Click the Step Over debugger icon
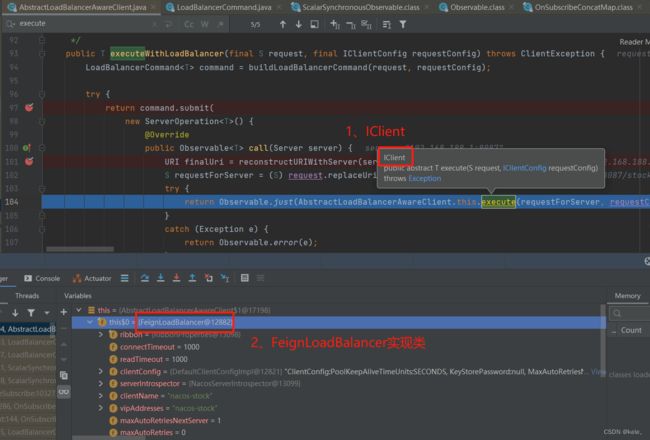 pyautogui.click(x=145, y=278)
